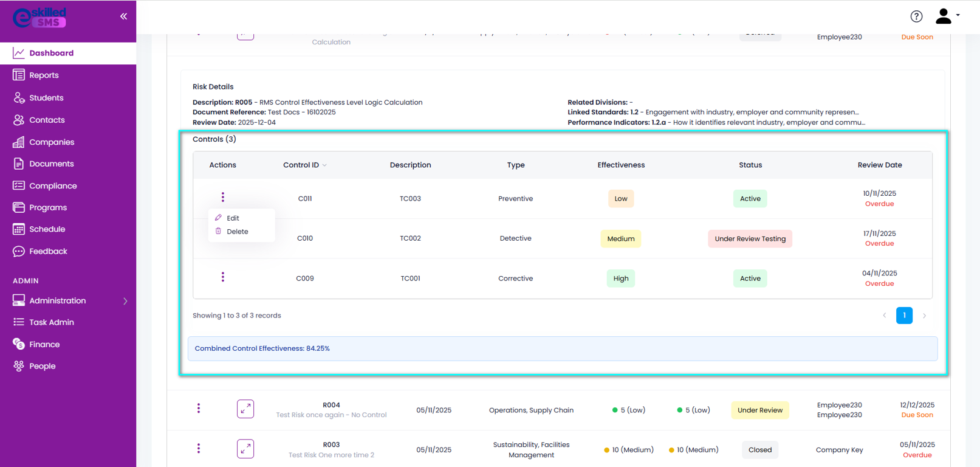Click the next page arrow in pagination
Viewport: 980px width, 467px height.
tap(925, 316)
